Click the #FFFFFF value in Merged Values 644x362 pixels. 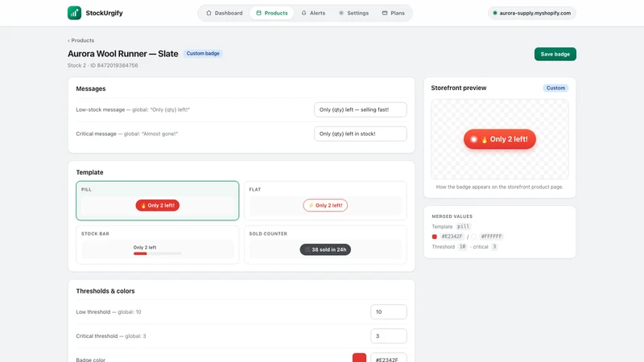point(491,237)
